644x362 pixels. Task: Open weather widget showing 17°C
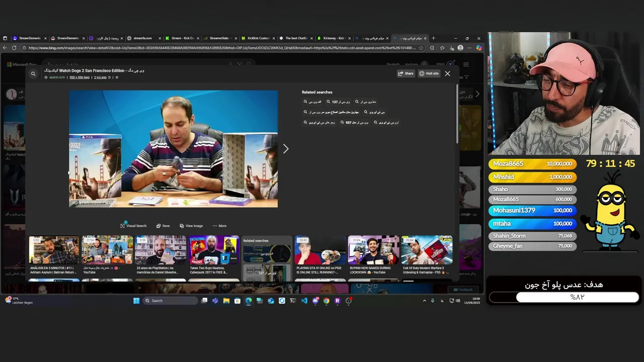pos(19,300)
